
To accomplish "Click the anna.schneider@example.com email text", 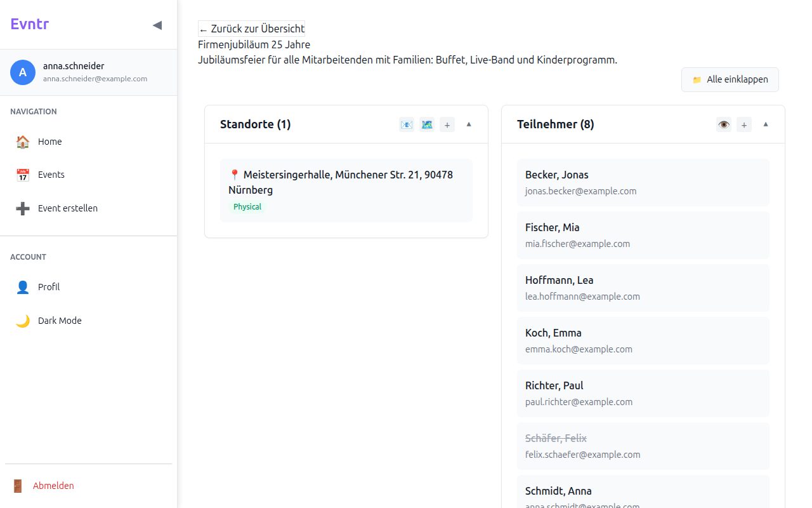I will pos(95,79).
